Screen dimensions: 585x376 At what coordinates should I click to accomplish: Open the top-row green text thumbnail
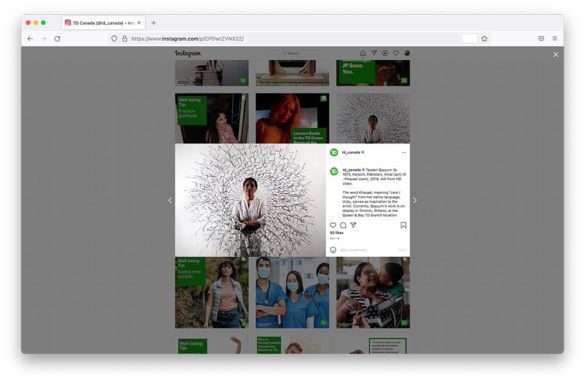click(x=373, y=73)
